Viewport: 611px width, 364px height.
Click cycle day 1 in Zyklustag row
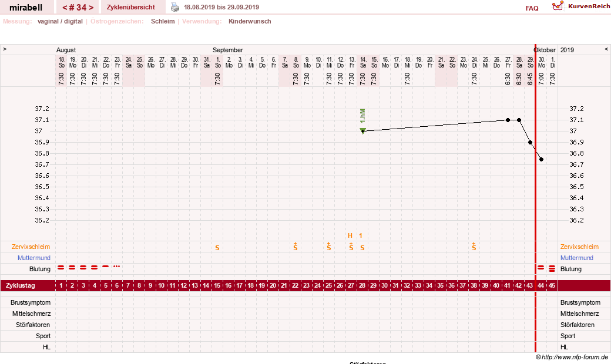coord(61,285)
